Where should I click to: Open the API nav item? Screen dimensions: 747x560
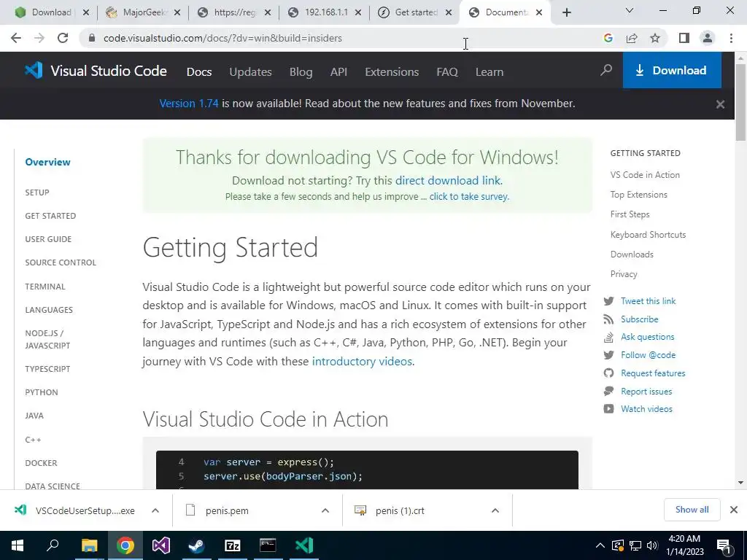(338, 72)
